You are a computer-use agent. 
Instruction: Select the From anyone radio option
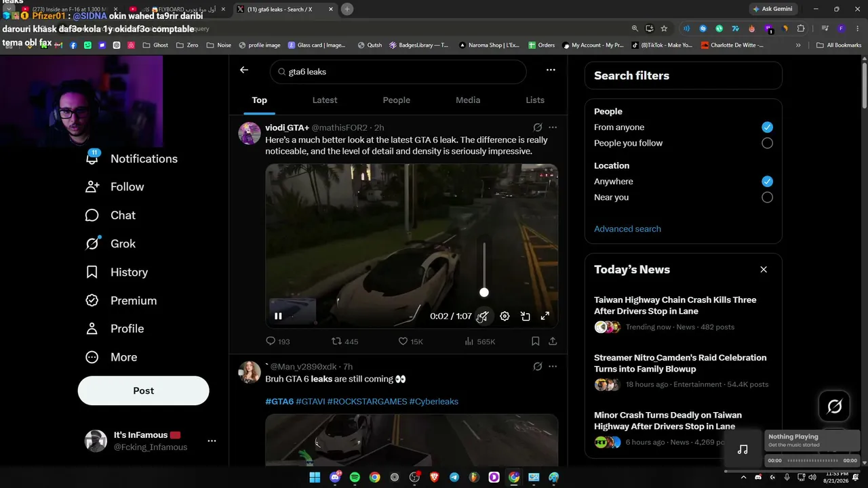point(767,127)
